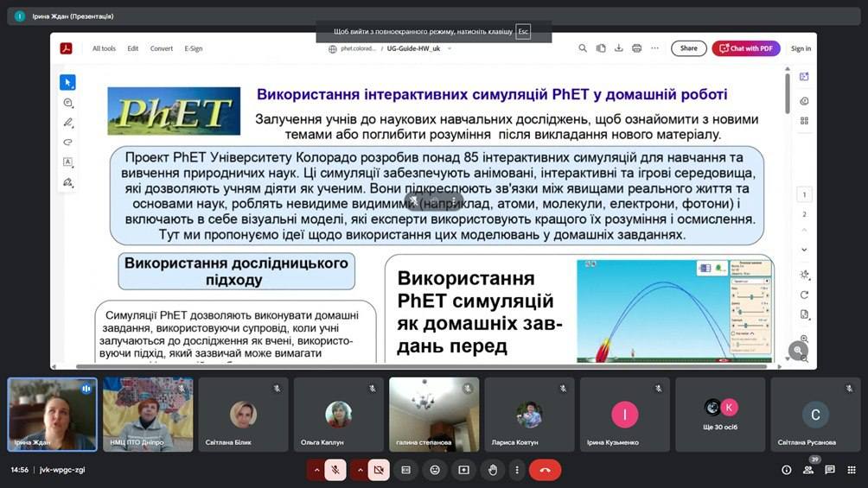
Task: Click the present screen icon
Action: point(464,470)
